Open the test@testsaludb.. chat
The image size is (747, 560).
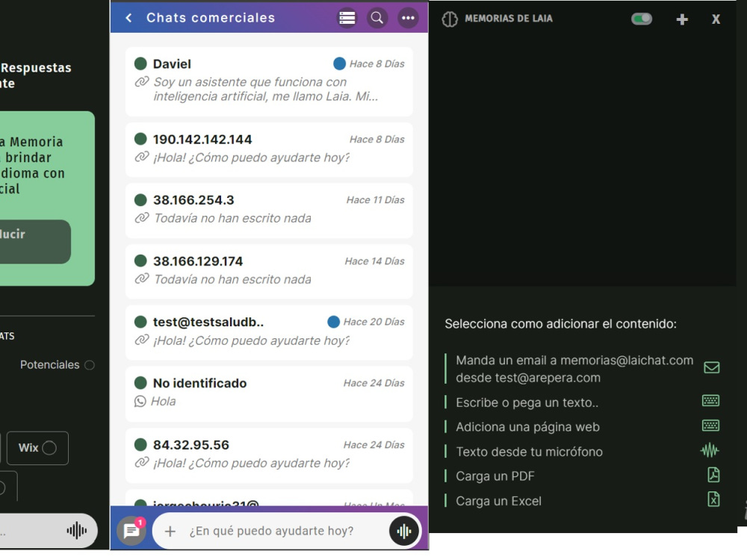pos(269,332)
